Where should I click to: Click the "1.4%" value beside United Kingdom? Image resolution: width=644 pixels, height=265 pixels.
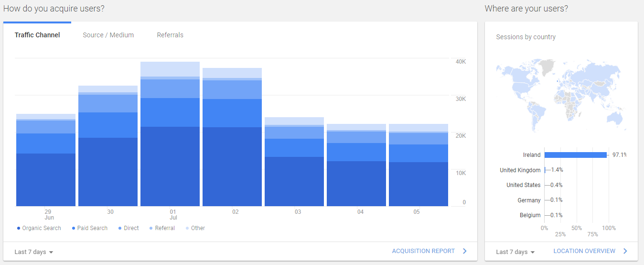pos(557,170)
